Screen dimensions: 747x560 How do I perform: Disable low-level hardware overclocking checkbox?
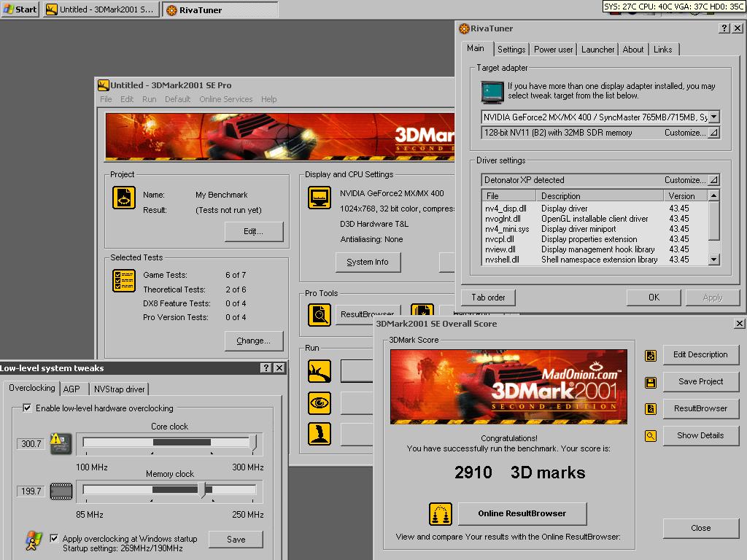click(28, 408)
